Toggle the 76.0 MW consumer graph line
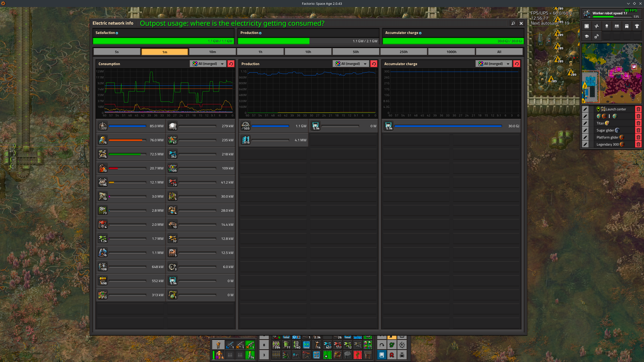644x362 pixels. point(103,140)
